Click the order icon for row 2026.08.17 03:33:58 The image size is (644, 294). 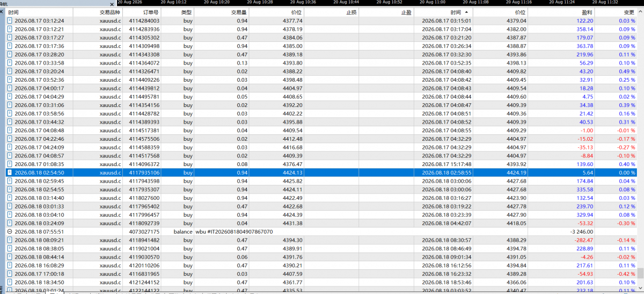[10, 63]
